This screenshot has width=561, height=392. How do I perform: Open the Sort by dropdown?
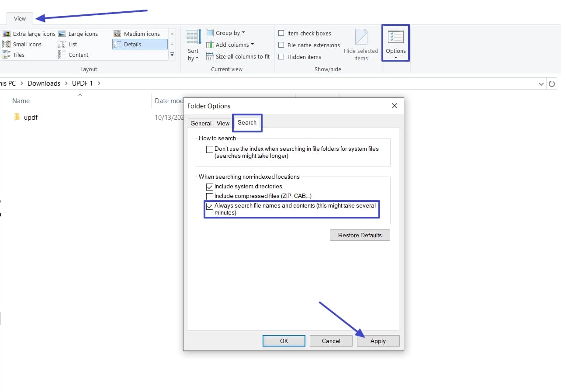tap(193, 48)
